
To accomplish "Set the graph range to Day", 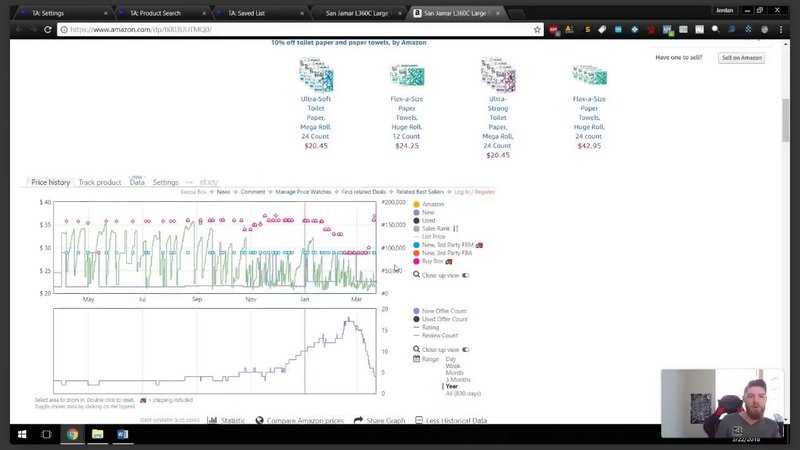I will click(451, 359).
